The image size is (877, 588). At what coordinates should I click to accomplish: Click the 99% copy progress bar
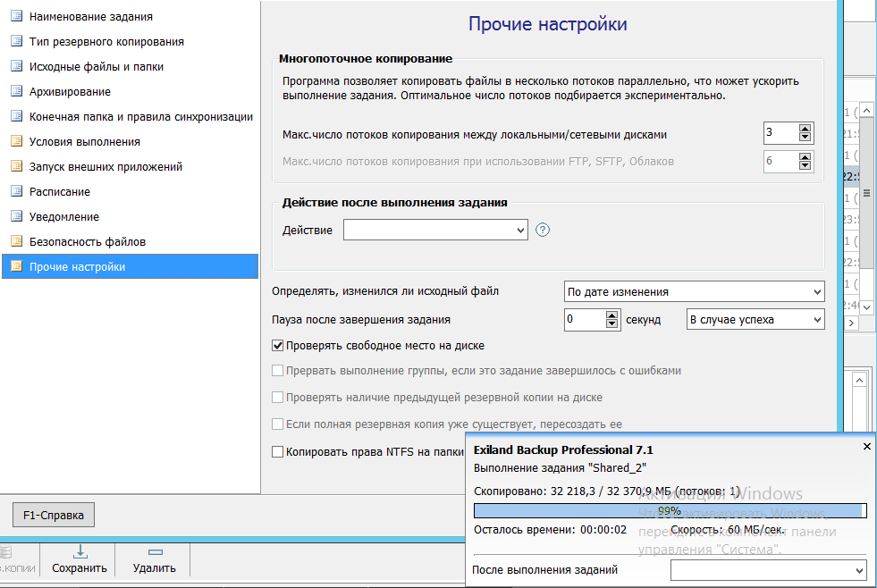pyautogui.click(x=669, y=510)
